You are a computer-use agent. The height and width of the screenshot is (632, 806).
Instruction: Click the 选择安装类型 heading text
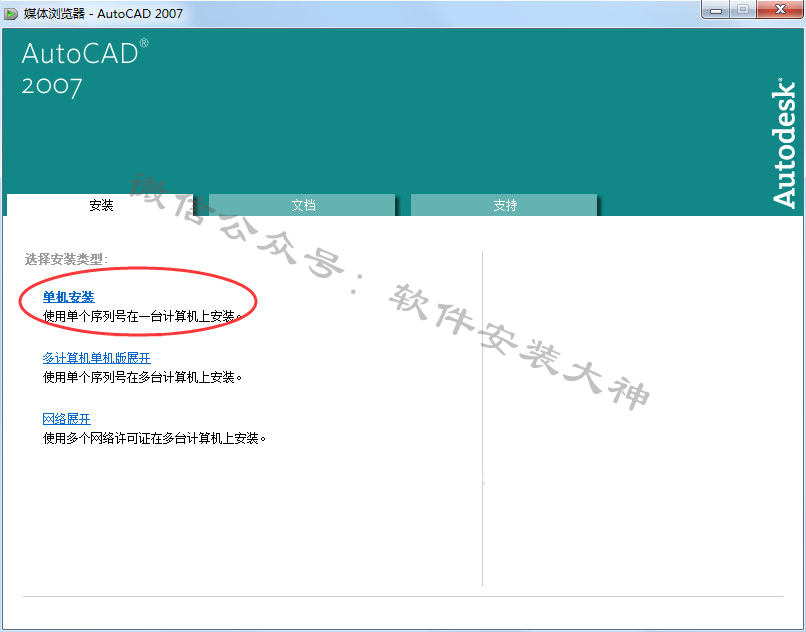click(x=66, y=259)
